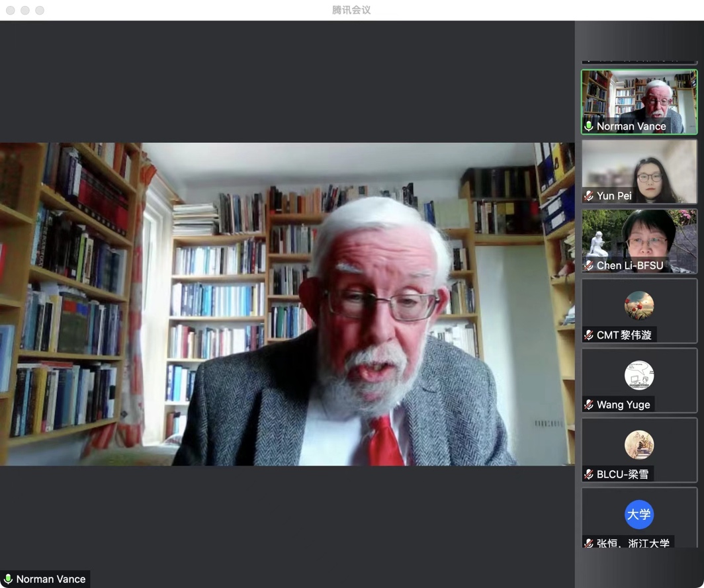Click the Norman Vance name label at bottom-left
This screenshot has height=588, width=704.
click(x=51, y=579)
